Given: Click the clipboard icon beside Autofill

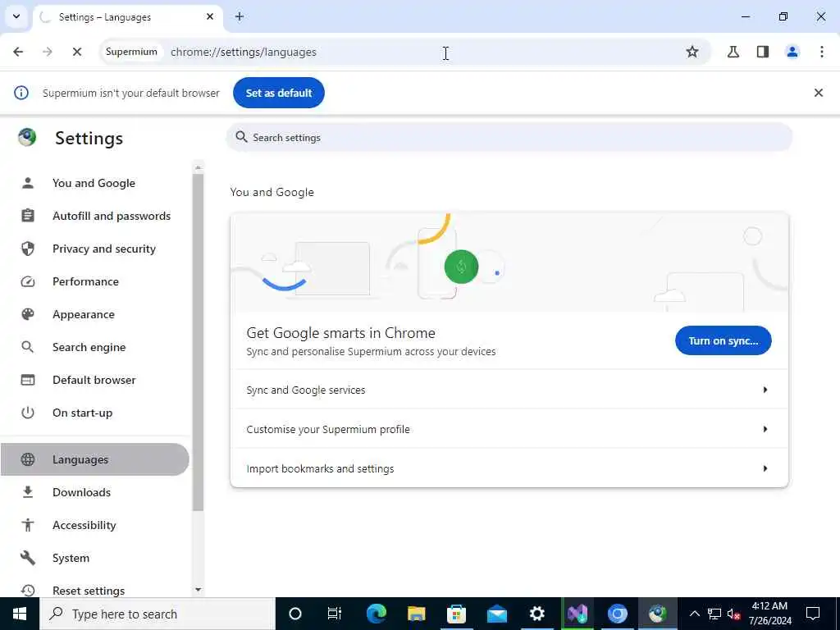Looking at the screenshot, I should [x=28, y=216].
